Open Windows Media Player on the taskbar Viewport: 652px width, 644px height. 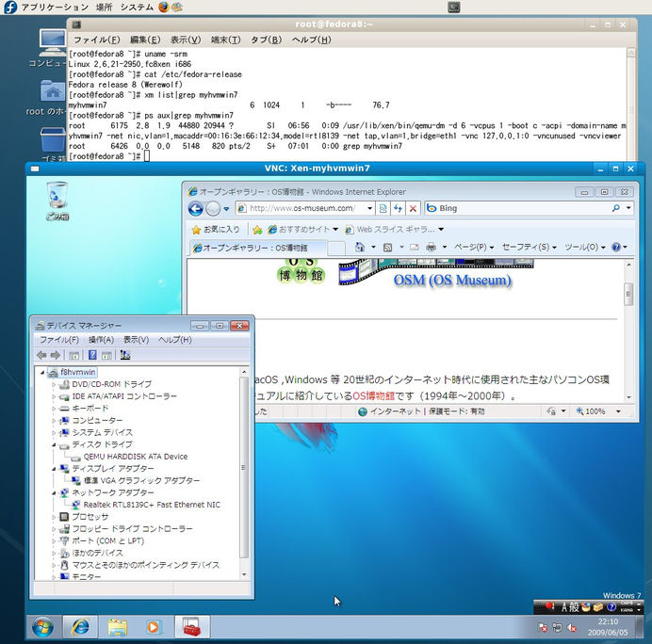click(153, 626)
